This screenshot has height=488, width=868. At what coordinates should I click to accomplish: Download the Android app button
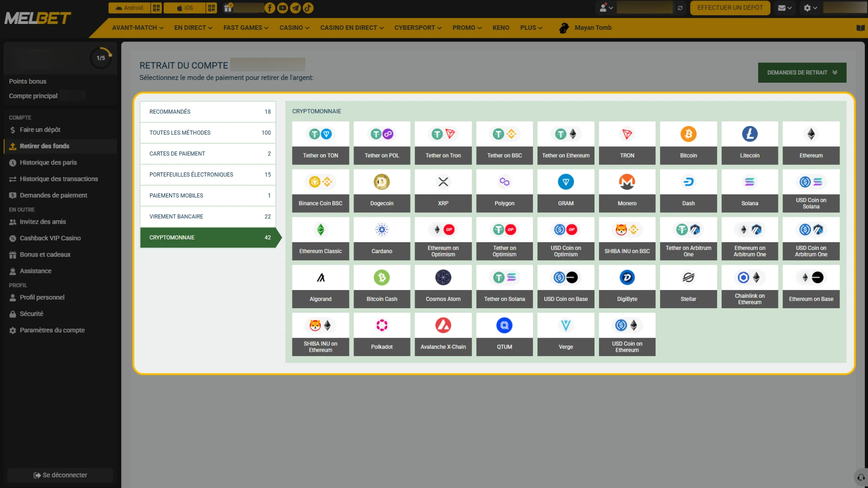[x=129, y=8]
